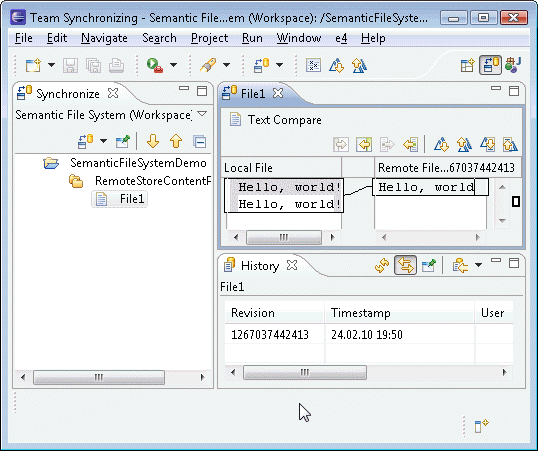Viewport: 538px width, 451px height.
Task: Copy All Changes from Left to Right
Action: coord(341,144)
